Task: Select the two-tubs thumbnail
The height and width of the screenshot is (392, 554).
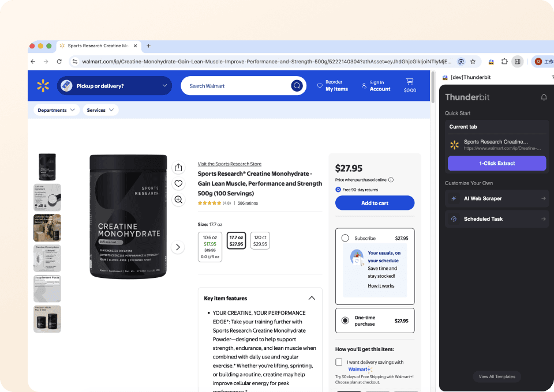Action: [47, 319]
